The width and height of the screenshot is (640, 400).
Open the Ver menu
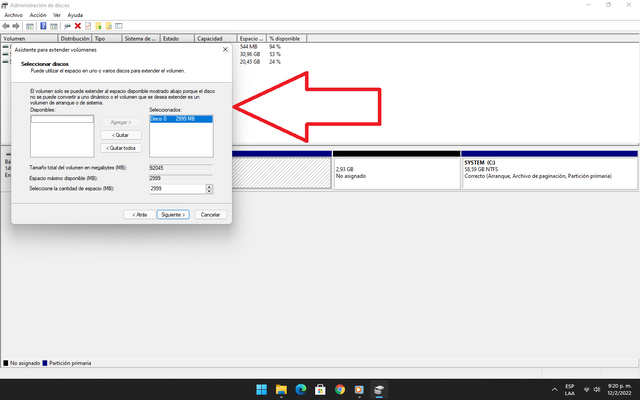tap(57, 15)
